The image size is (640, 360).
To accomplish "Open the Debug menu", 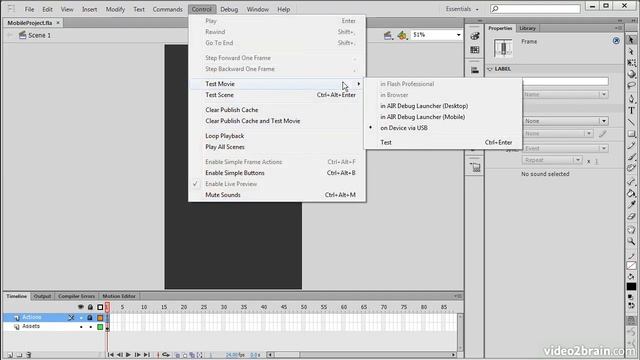I will coord(229,9).
